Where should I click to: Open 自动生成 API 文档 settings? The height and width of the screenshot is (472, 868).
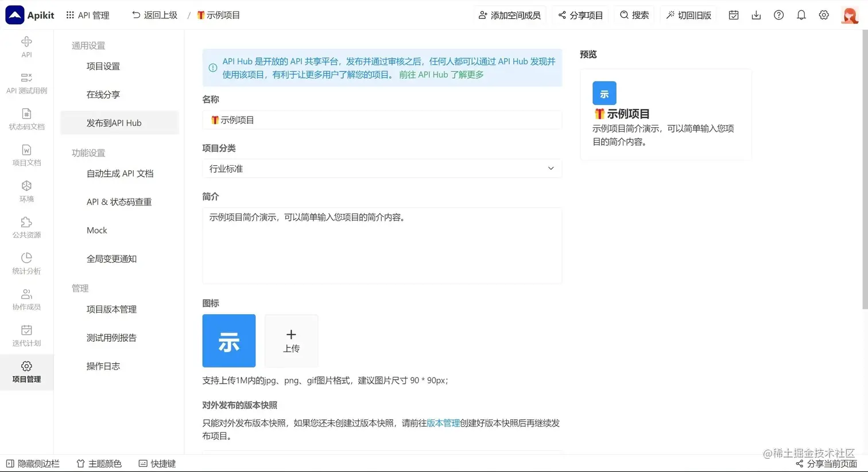[120, 174]
